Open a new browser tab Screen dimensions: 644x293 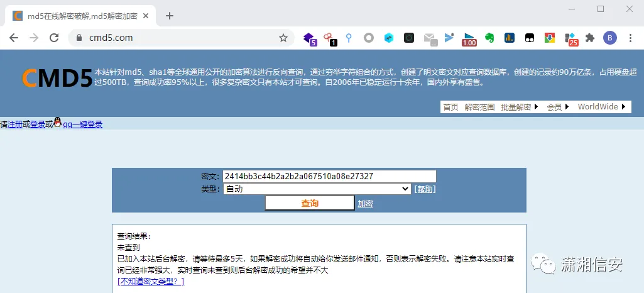pyautogui.click(x=169, y=16)
